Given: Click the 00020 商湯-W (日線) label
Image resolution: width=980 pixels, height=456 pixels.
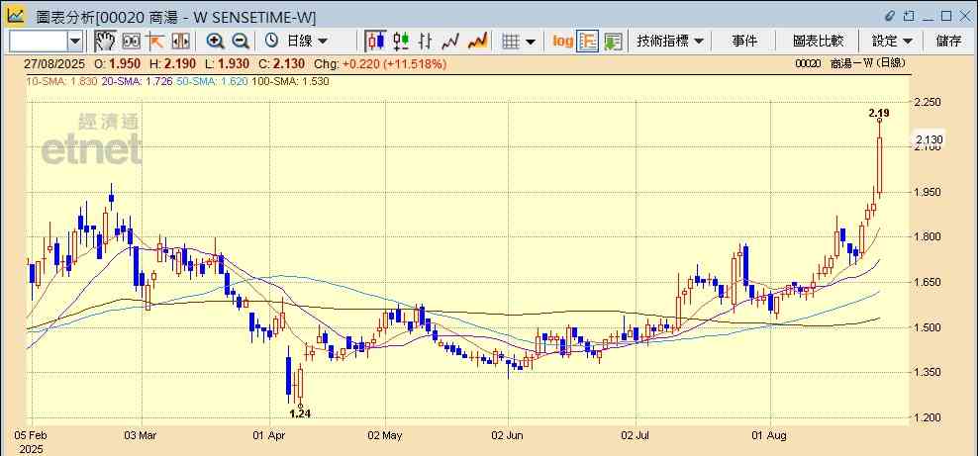Looking at the screenshot, I should click(x=850, y=63).
